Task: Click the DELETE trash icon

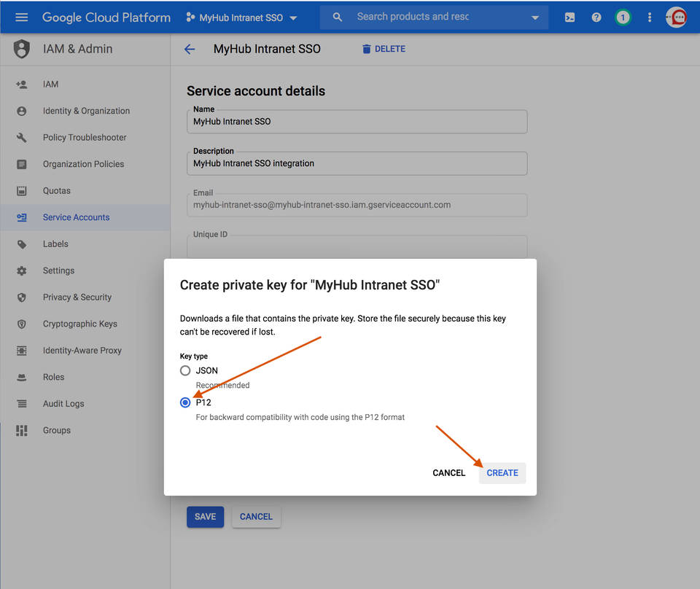Action: (366, 48)
